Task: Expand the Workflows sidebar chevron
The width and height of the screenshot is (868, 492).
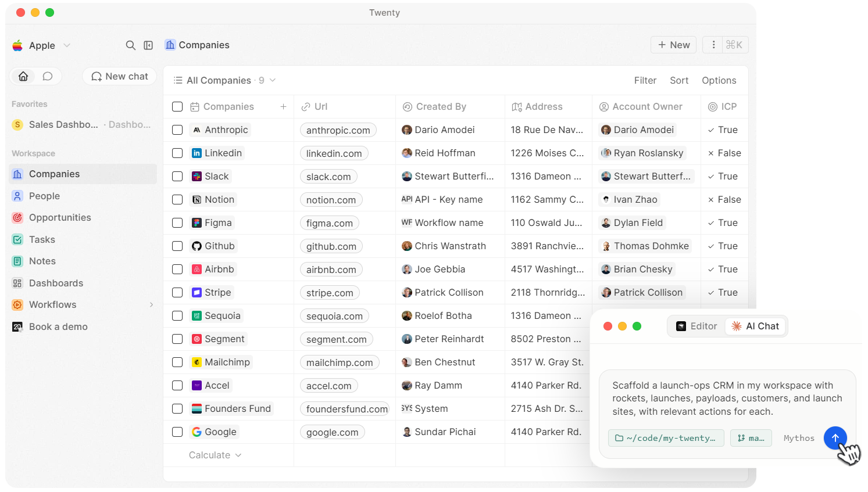Action: [151, 305]
